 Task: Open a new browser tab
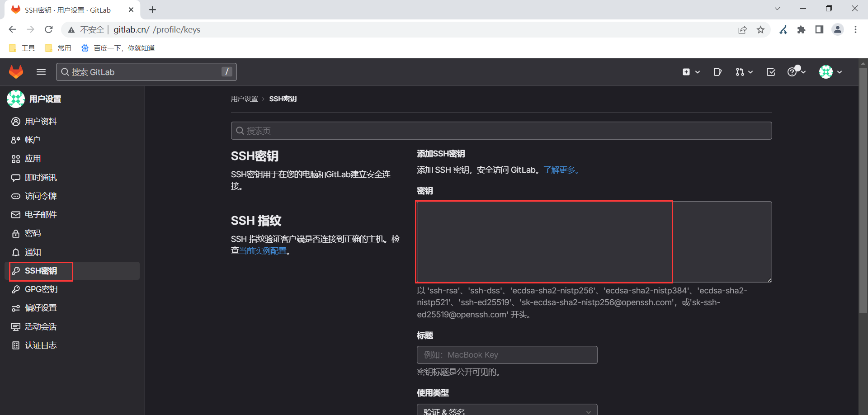pyautogui.click(x=153, y=9)
